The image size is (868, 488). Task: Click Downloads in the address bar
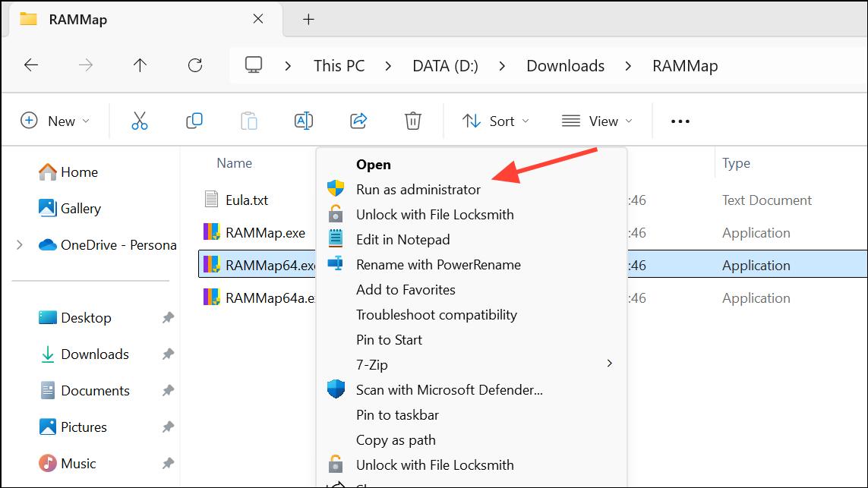(565, 66)
